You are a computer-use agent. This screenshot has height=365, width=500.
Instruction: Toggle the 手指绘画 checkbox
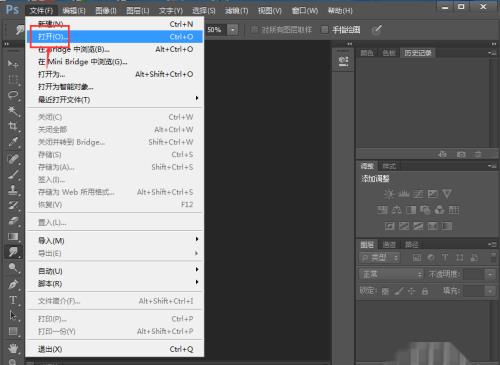point(324,30)
